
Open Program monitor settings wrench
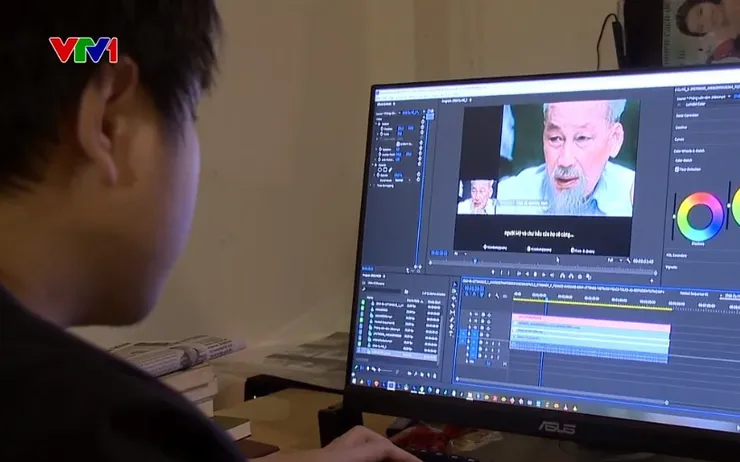pos(628,260)
